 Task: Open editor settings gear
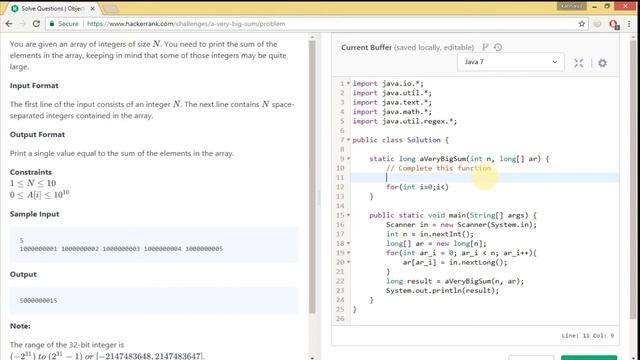coord(602,63)
